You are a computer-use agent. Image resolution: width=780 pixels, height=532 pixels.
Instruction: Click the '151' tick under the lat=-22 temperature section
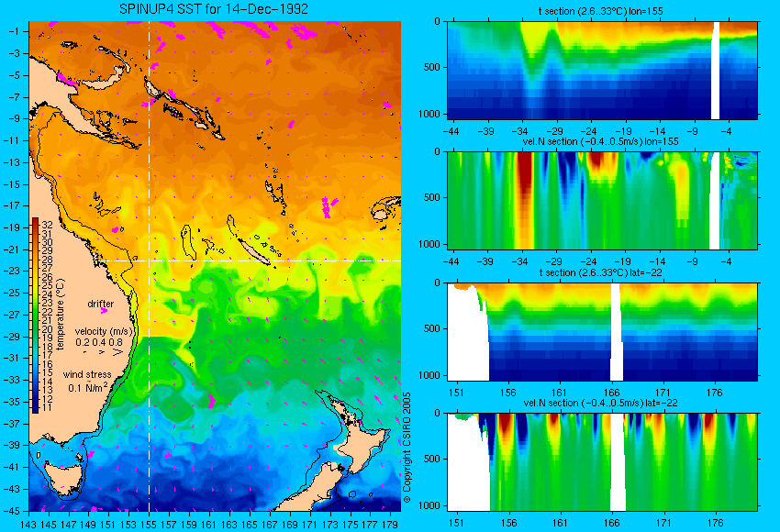pos(456,393)
